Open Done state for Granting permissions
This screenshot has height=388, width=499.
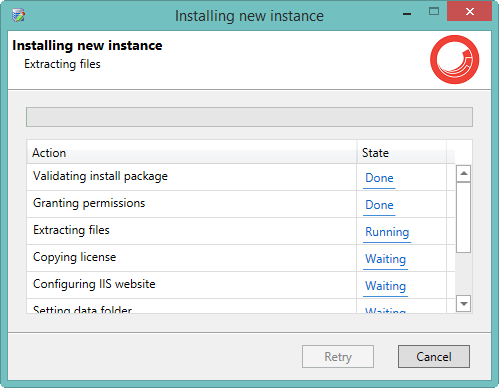[x=379, y=205]
